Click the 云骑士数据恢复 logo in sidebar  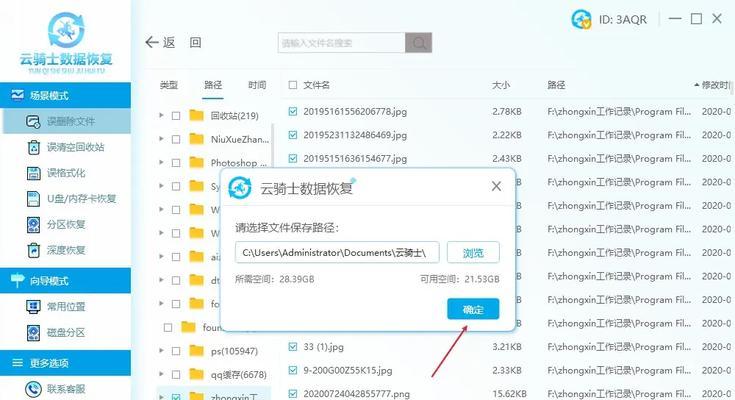tap(66, 43)
